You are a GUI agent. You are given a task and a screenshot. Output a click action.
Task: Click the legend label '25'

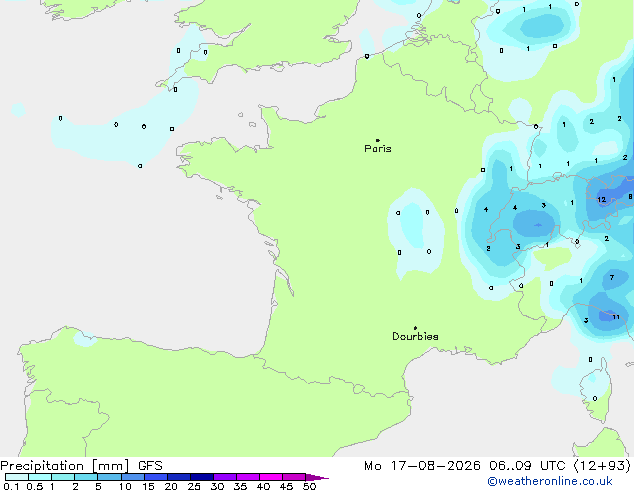coord(194,486)
